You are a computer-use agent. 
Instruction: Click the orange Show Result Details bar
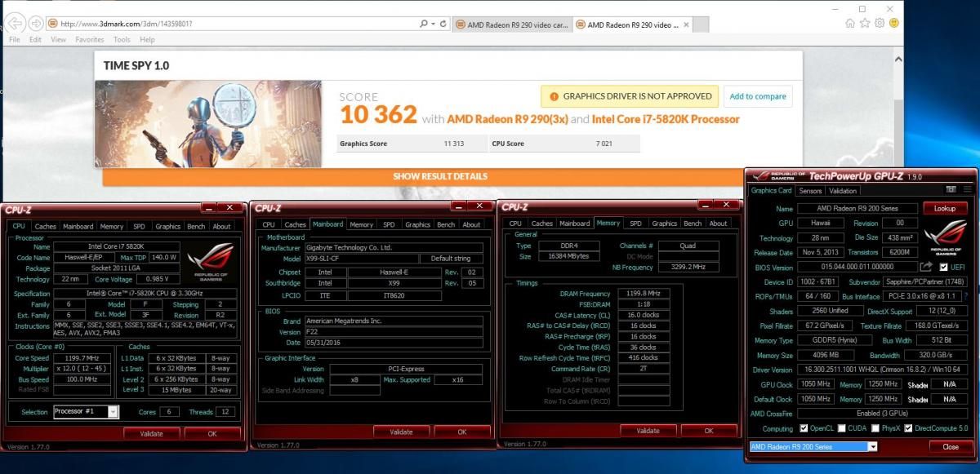tap(440, 176)
